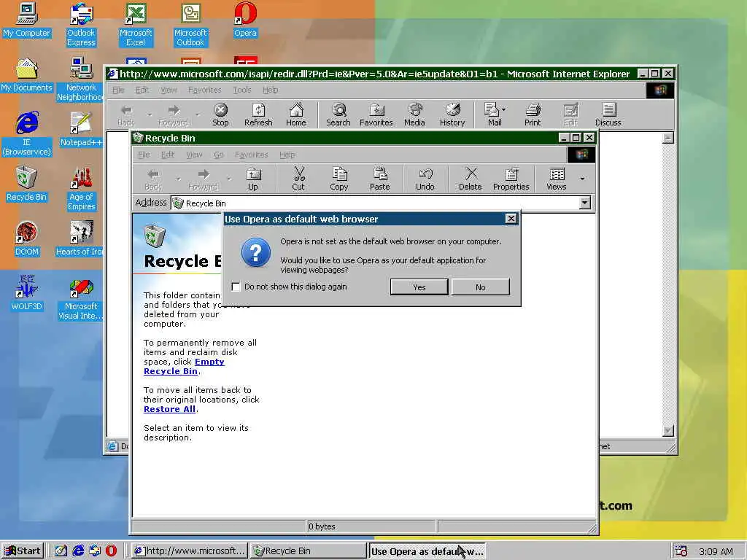Screen dimensions: 747x560
Task: Check 'Do not show this dialog again'
Action: tap(236, 287)
